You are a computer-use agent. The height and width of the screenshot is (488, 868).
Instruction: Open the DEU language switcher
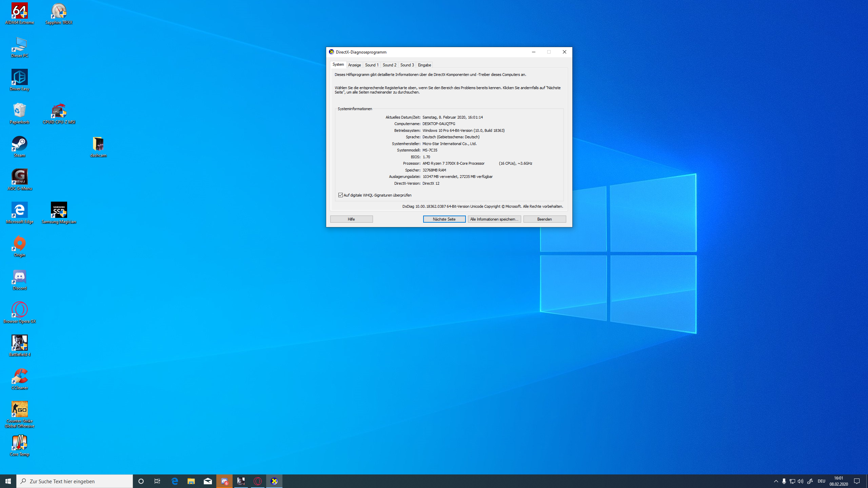click(821, 481)
